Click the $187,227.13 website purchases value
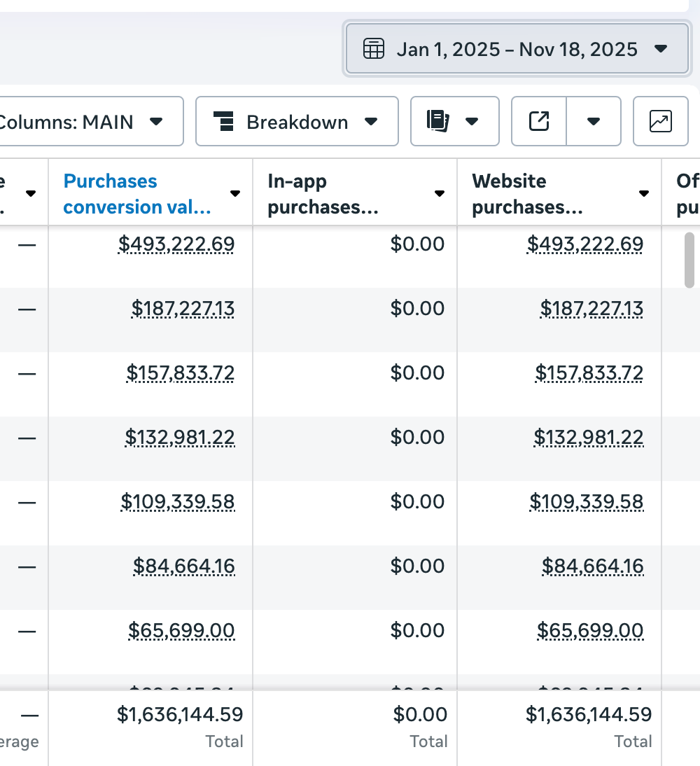This screenshot has width=700, height=766. (591, 308)
